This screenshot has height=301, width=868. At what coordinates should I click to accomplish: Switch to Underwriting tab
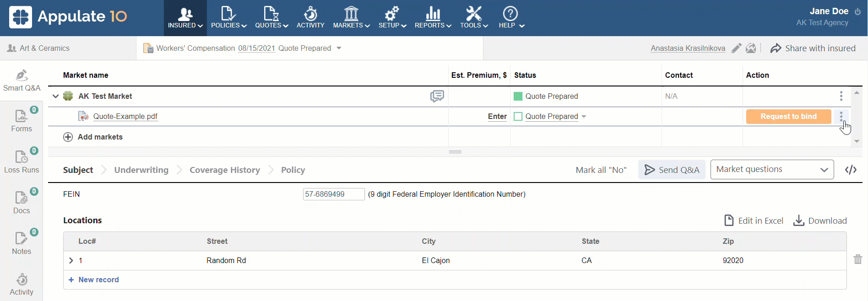[141, 170]
